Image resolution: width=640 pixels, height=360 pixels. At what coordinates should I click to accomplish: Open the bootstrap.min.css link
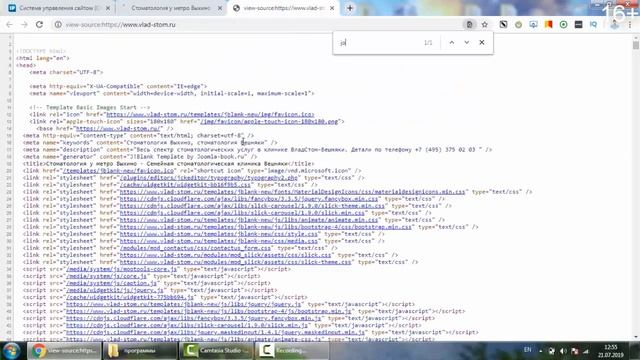[x=266, y=227]
